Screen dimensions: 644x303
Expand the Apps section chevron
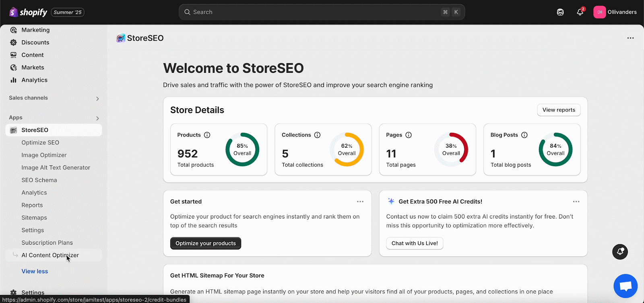point(97,118)
